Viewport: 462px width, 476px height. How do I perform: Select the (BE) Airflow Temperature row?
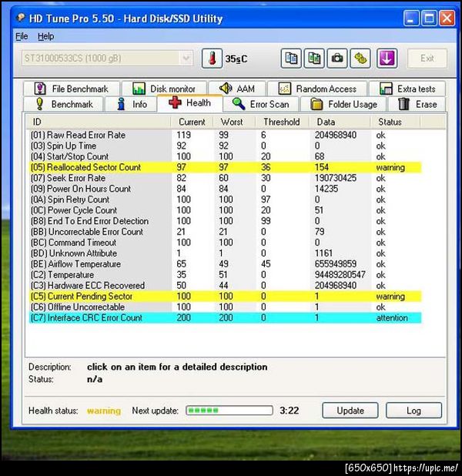click(x=225, y=264)
